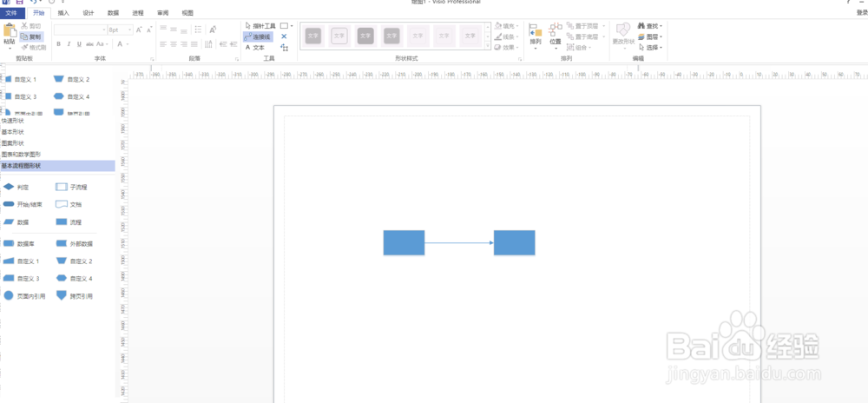Open the 线条 line dropdown
This screenshot has height=403, width=868.
click(506, 36)
